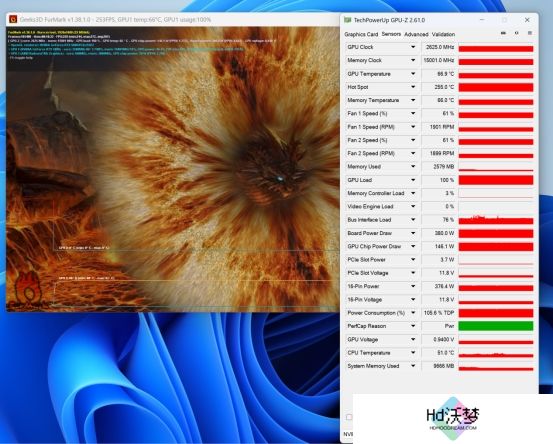Click the CPU Temperature history graph

(496, 353)
